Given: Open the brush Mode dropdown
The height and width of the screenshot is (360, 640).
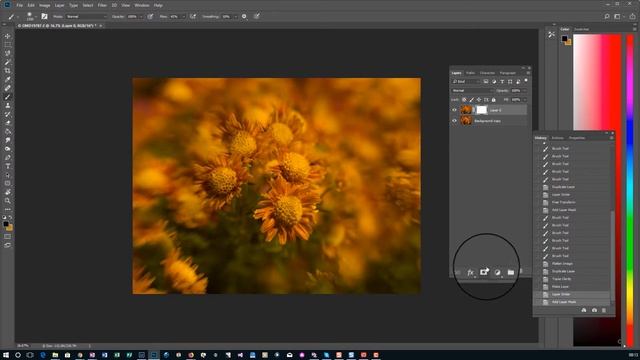Looking at the screenshot, I should tap(86, 16).
